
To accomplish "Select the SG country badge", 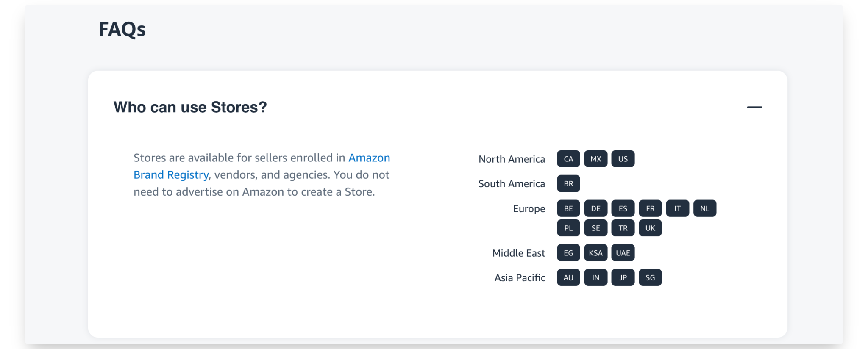I will click(x=650, y=277).
